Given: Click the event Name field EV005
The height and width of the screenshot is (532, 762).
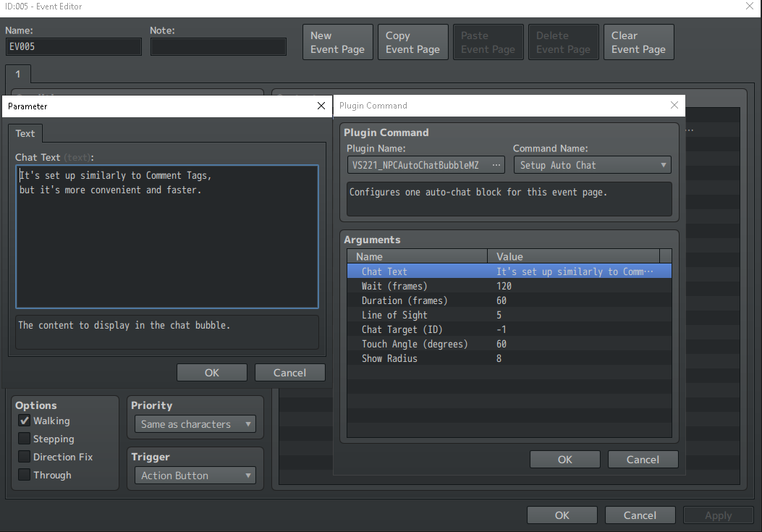Looking at the screenshot, I should pos(73,46).
